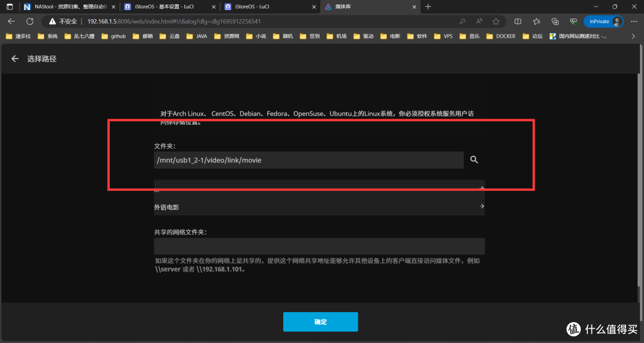The image size is (644, 343).
Task: Open the favorites list icon
Action: [x=537, y=21]
